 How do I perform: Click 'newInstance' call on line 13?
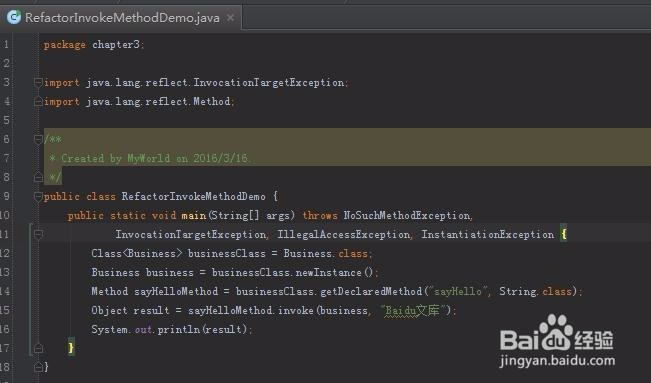click(328, 273)
